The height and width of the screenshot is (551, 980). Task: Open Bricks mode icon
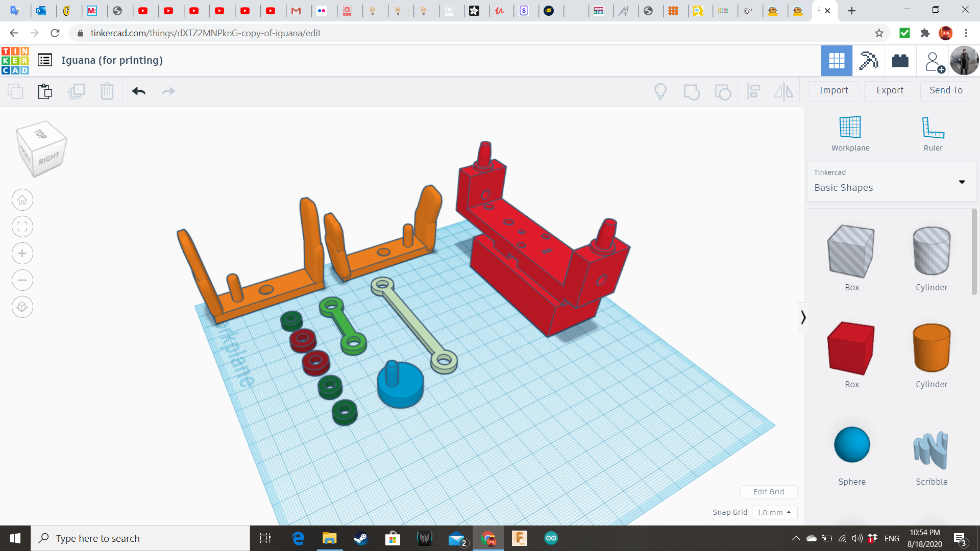900,61
